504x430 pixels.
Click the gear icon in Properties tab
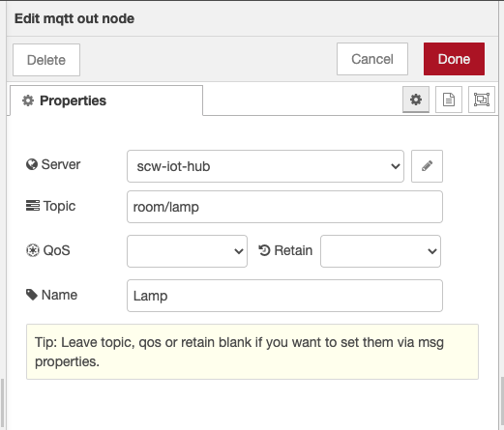(28, 100)
